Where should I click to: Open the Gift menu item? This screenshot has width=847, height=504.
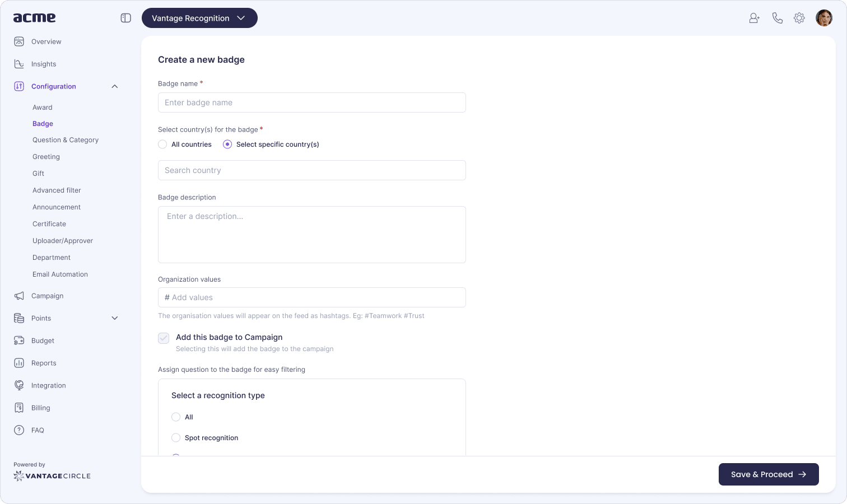click(38, 174)
